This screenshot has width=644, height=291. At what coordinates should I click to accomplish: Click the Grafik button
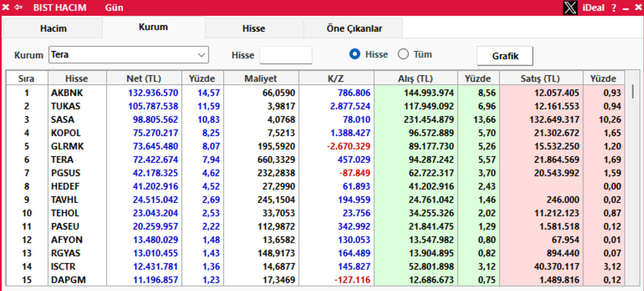pos(505,55)
